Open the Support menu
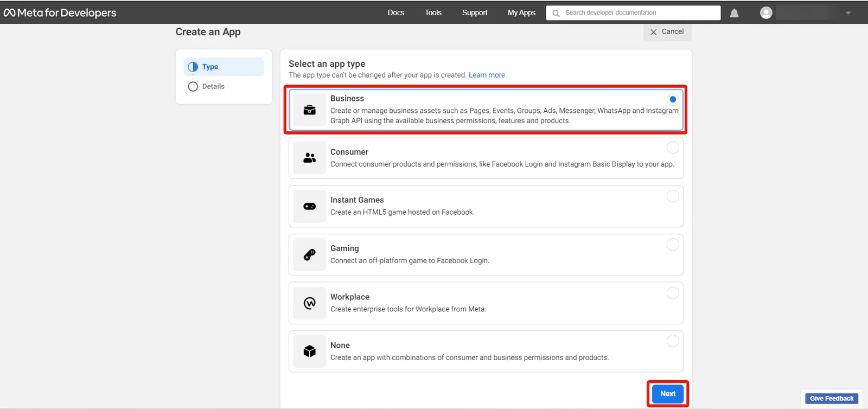Viewport: 868px width, 409px height. [x=475, y=12]
